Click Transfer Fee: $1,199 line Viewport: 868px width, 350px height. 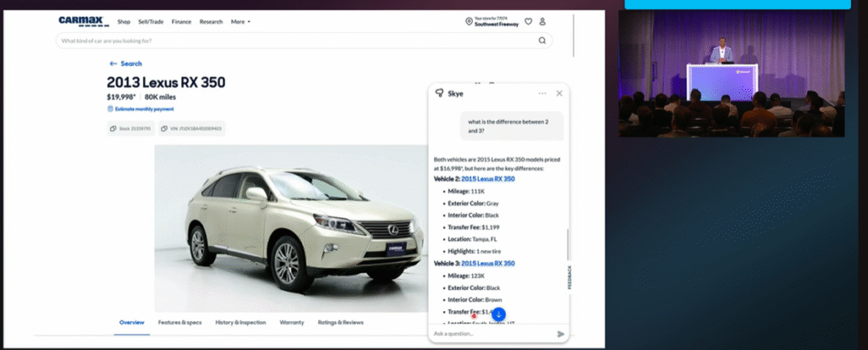pyautogui.click(x=475, y=227)
